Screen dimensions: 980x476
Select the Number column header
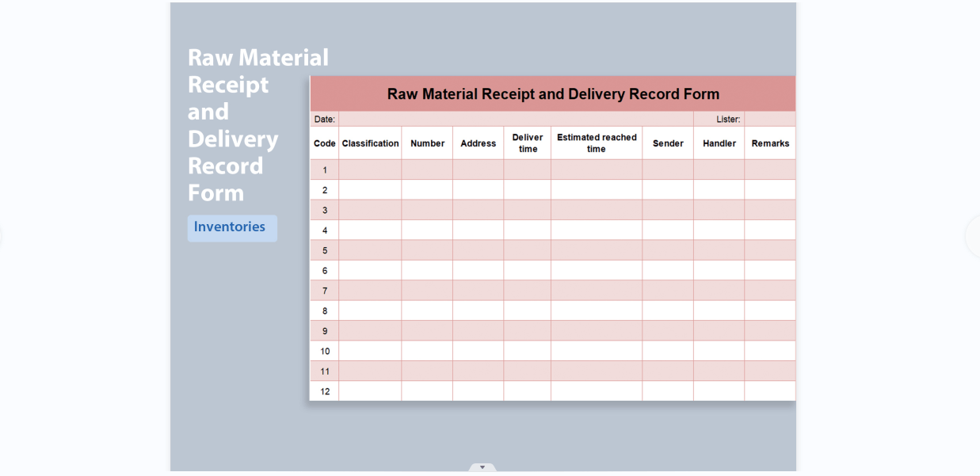click(427, 143)
